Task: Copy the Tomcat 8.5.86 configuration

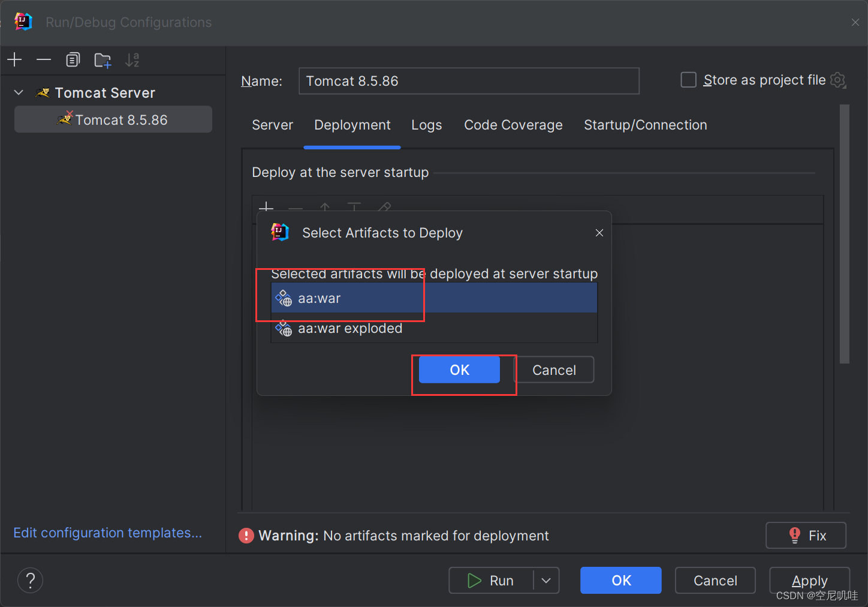Action: point(73,59)
